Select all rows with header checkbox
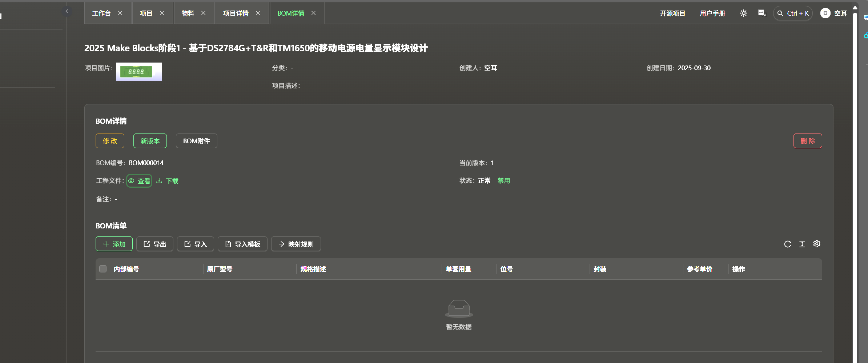868x363 pixels. 103,269
